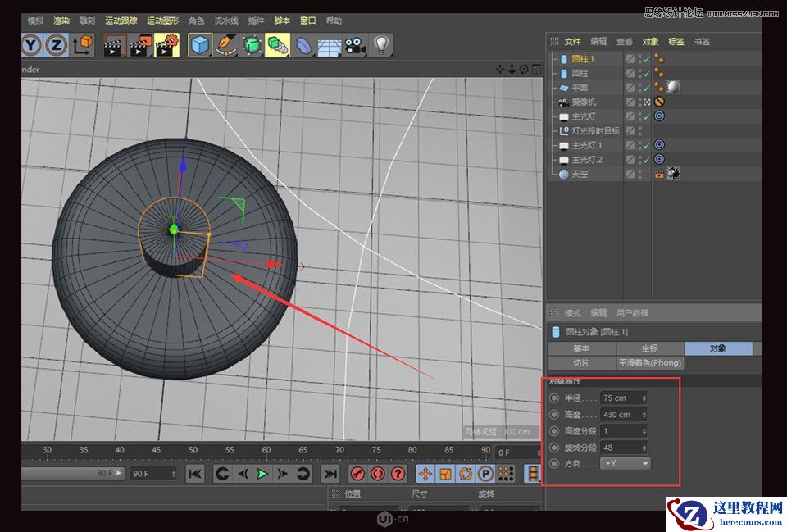Toggle visibility dots for the 摄像机 object
787x532 pixels.
pos(639,102)
